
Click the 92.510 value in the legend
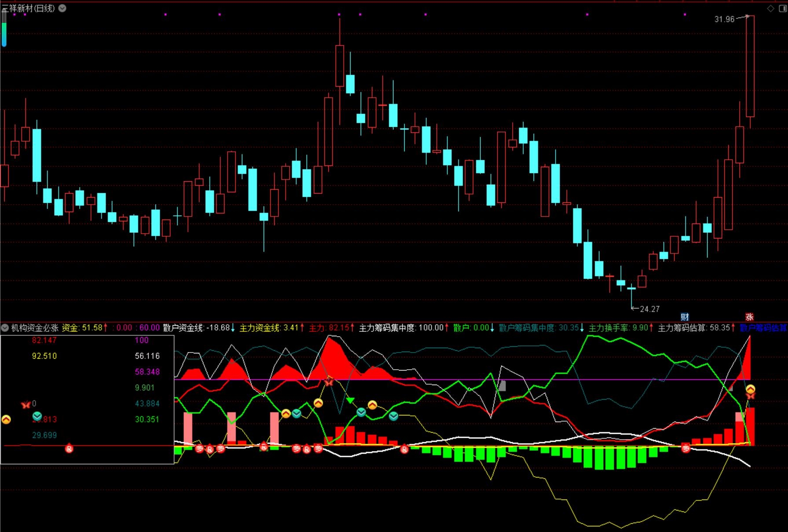point(44,356)
